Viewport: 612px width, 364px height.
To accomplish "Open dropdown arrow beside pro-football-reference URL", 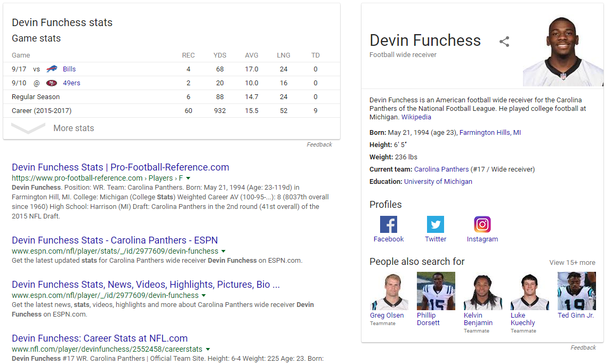I will [x=188, y=179].
